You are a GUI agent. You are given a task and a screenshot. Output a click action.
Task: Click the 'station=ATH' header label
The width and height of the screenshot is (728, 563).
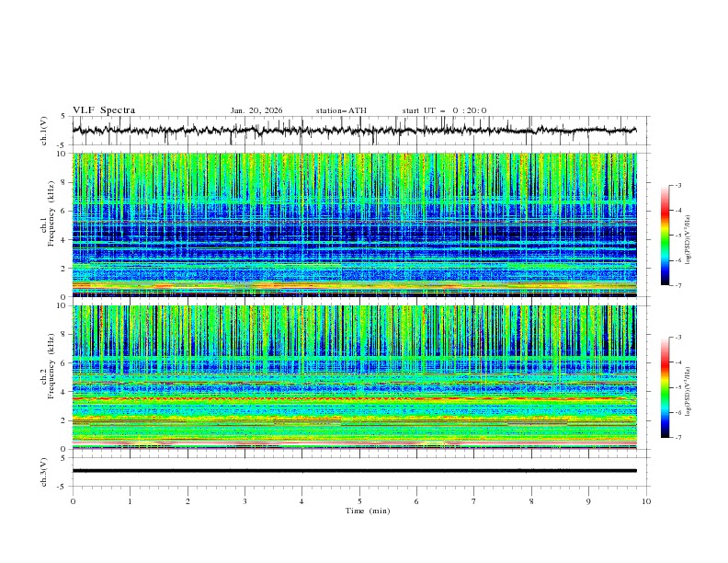[341, 110]
